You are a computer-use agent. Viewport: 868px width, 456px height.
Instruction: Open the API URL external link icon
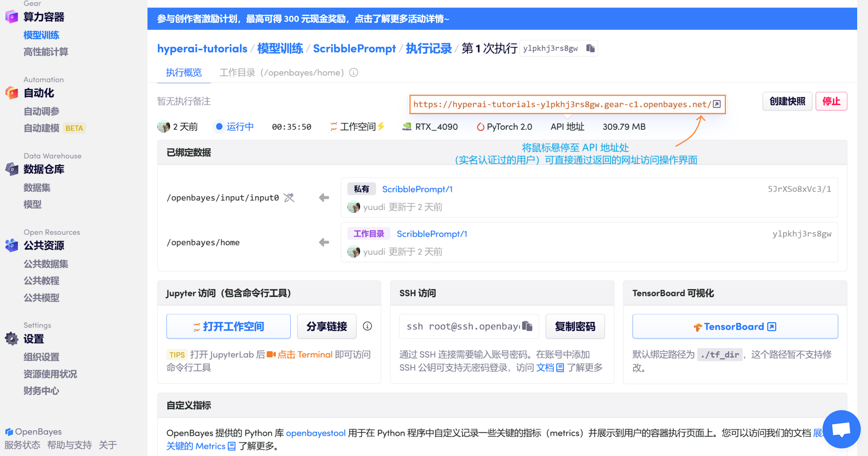click(x=717, y=104)
